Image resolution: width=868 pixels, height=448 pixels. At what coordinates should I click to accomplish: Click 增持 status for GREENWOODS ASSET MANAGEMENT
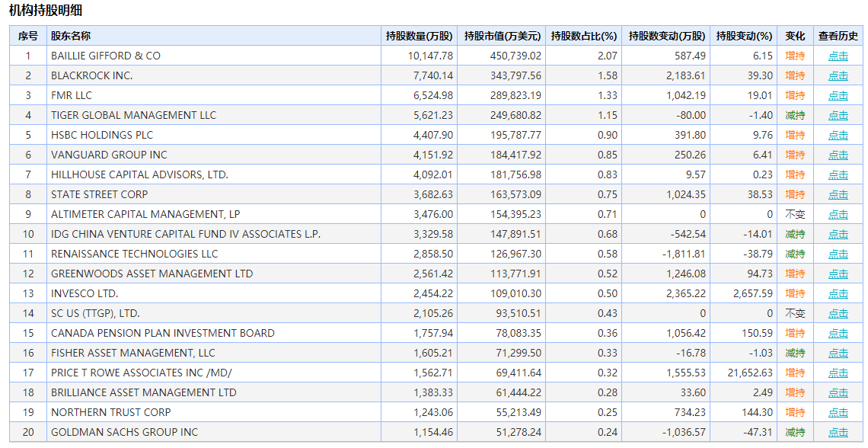tap(795, 274)
